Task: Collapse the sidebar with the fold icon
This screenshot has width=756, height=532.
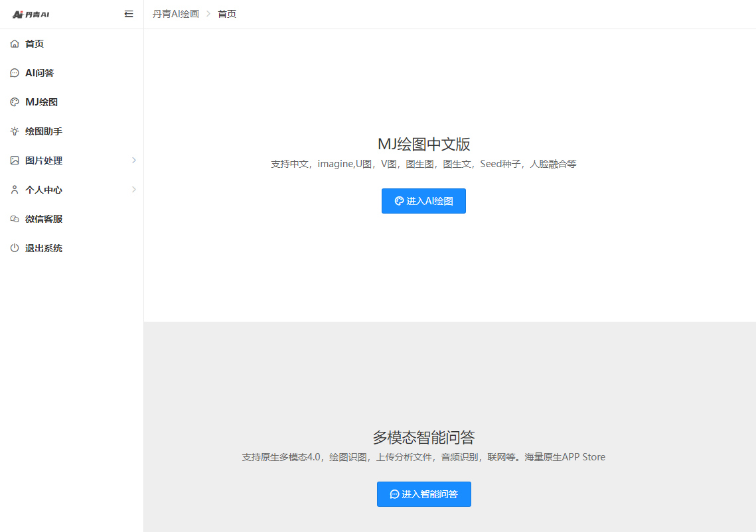Action: click(129, 14)
